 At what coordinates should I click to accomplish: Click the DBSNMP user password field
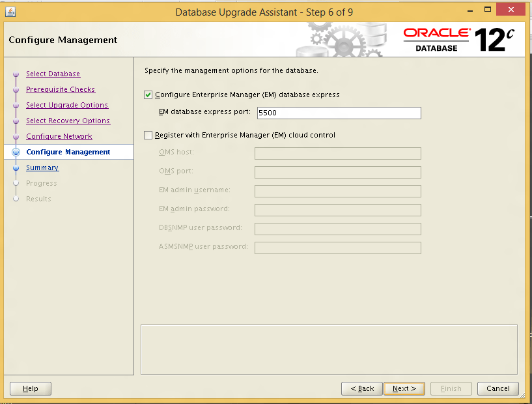pos(338,229)
